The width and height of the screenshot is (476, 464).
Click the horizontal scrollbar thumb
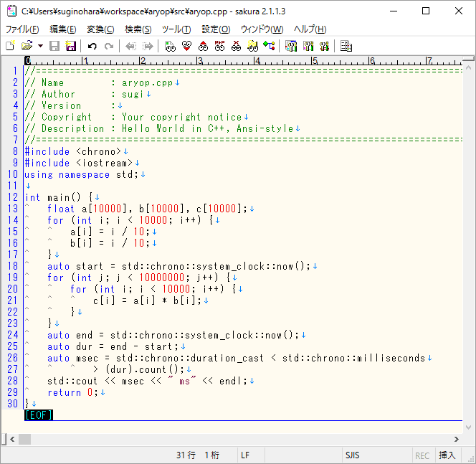(x=24, y=439)
